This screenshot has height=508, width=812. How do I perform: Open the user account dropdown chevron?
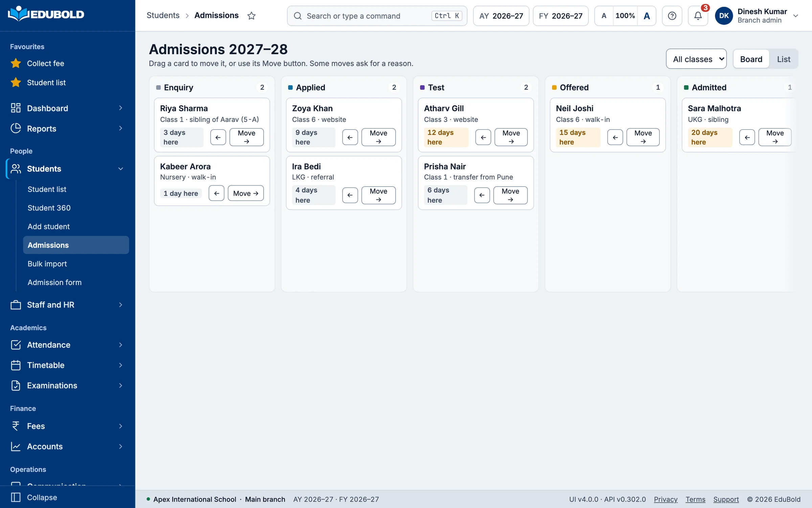coord(796,16)
